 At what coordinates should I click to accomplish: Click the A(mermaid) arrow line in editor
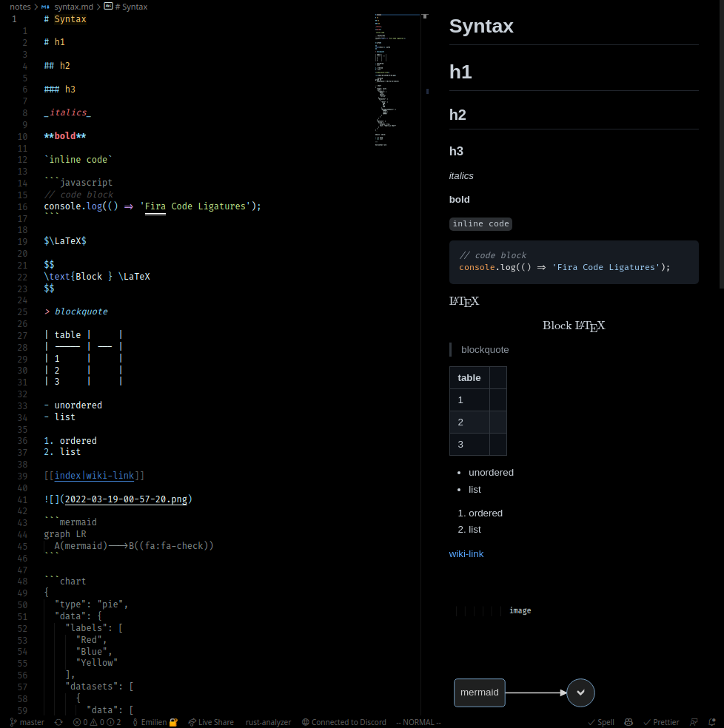[x=134, y=545]
